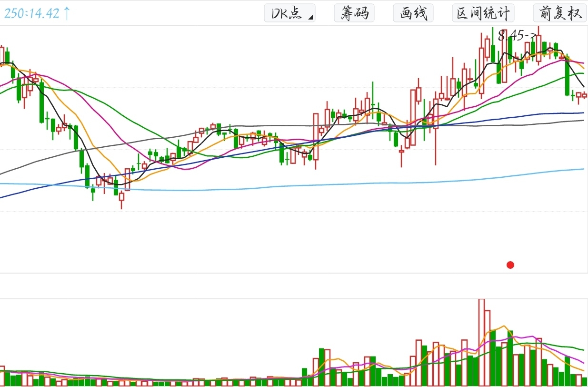Click the 250:14.42 moving average label

click(37, 13)
